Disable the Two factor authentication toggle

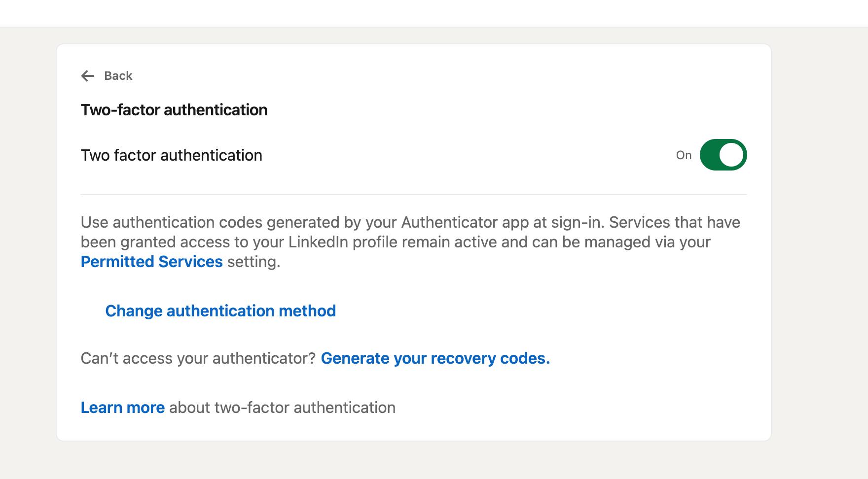pos(723,154)
